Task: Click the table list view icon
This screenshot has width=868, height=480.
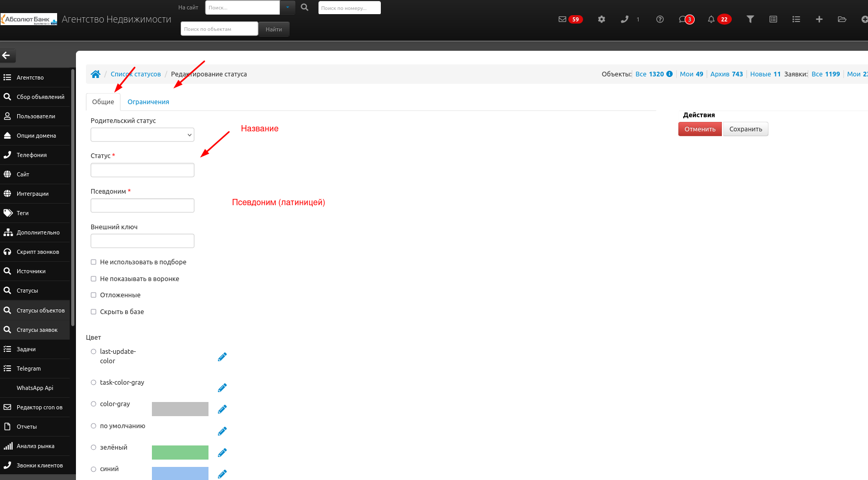Action: pyautogui.click(x=773, y=19)
